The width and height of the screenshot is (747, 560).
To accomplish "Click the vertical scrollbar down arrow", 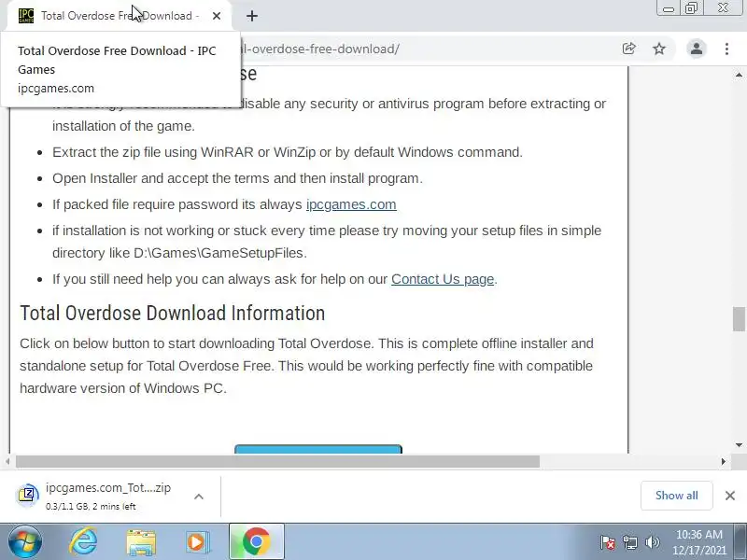I will pos(739,445).
